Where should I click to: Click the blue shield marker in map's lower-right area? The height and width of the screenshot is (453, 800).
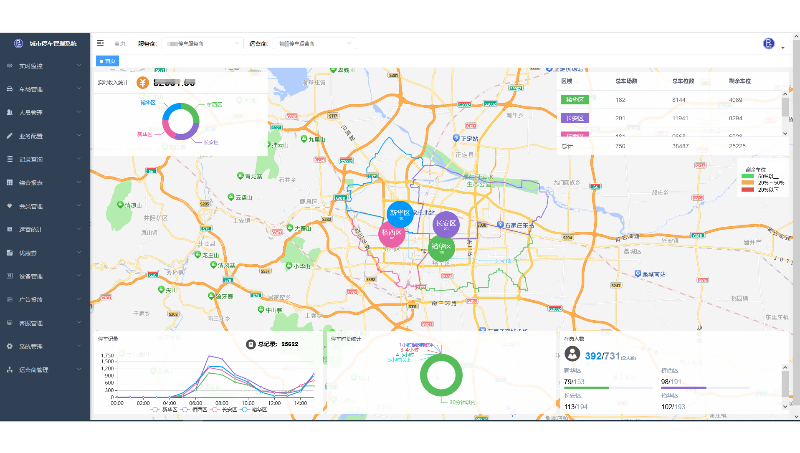click(638, 274)
